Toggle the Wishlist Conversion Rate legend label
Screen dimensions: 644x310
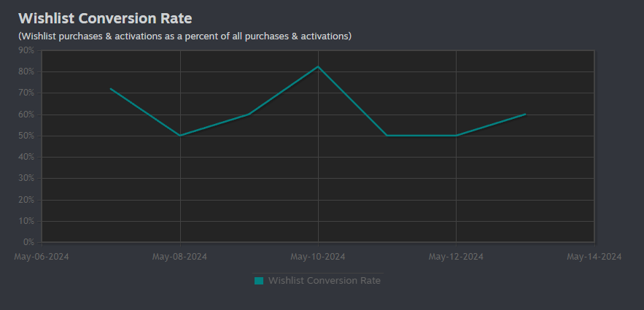point(325,280)
